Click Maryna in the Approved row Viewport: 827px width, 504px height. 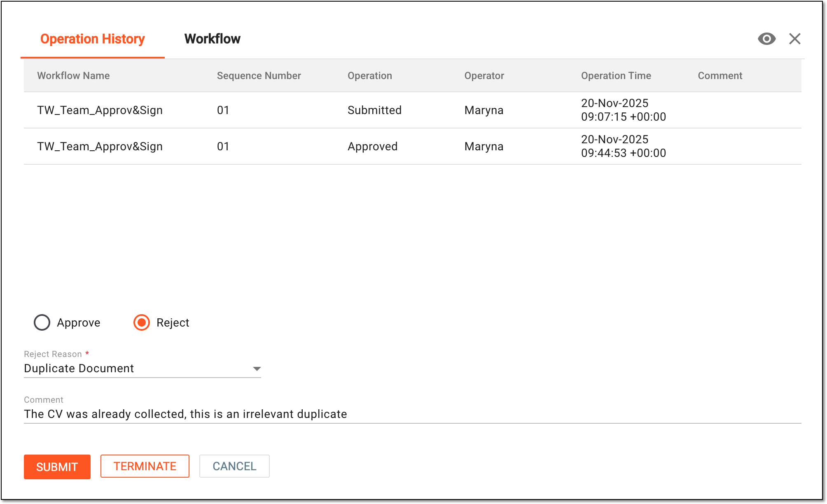click(484, 146)
